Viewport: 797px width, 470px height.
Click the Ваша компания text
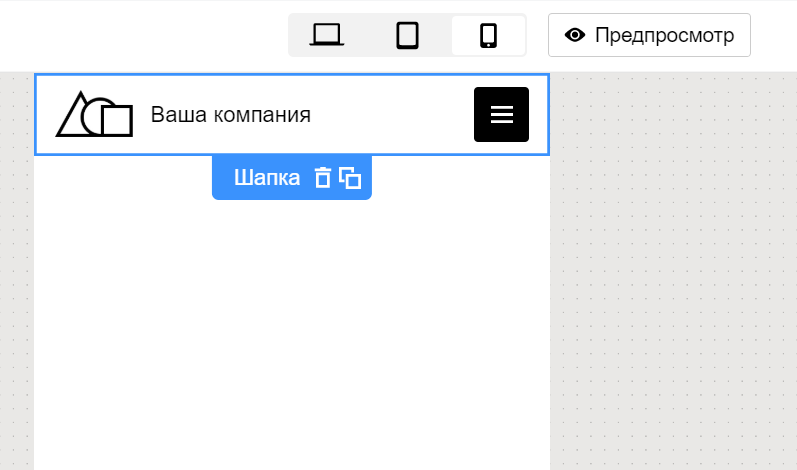pyautogui.click(x=230, y=114)
